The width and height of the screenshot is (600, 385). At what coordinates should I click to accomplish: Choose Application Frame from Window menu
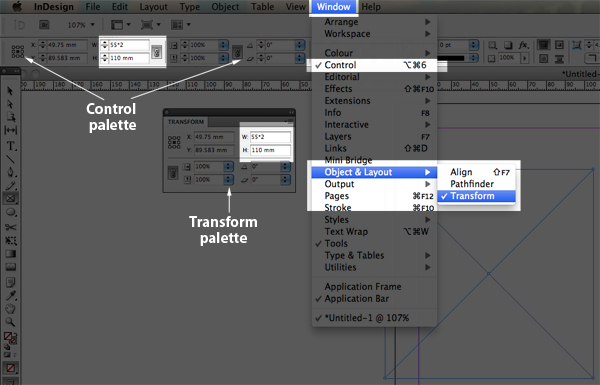click(374, 287)
